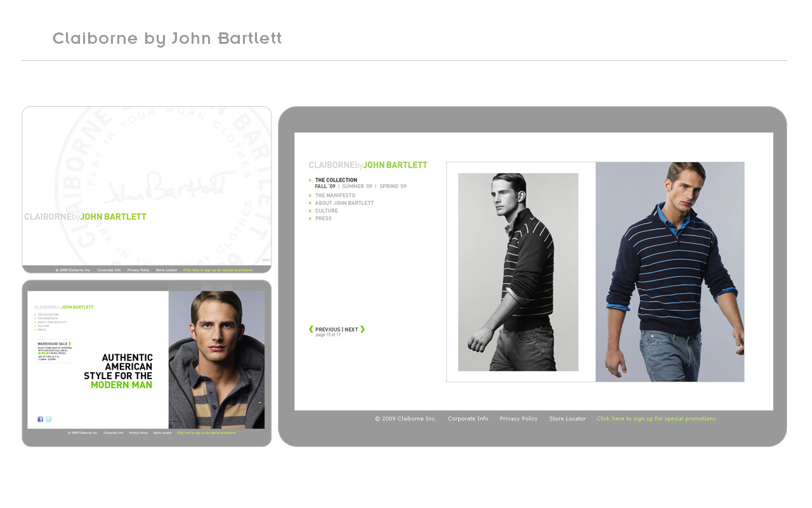Click the green left chevron beside PREVIOUS
The image size is (812, 508).
311,329
